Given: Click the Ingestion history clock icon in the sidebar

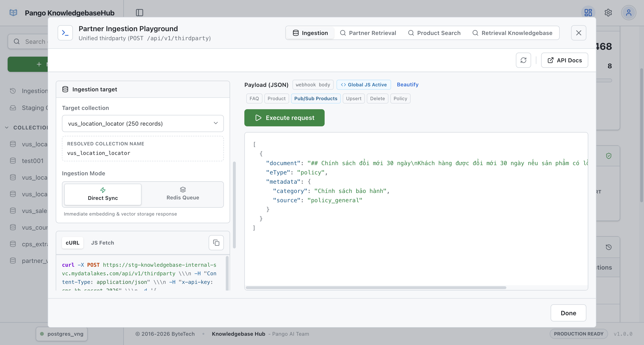Looking at the screenshot, I should click(x=13, y=91).
